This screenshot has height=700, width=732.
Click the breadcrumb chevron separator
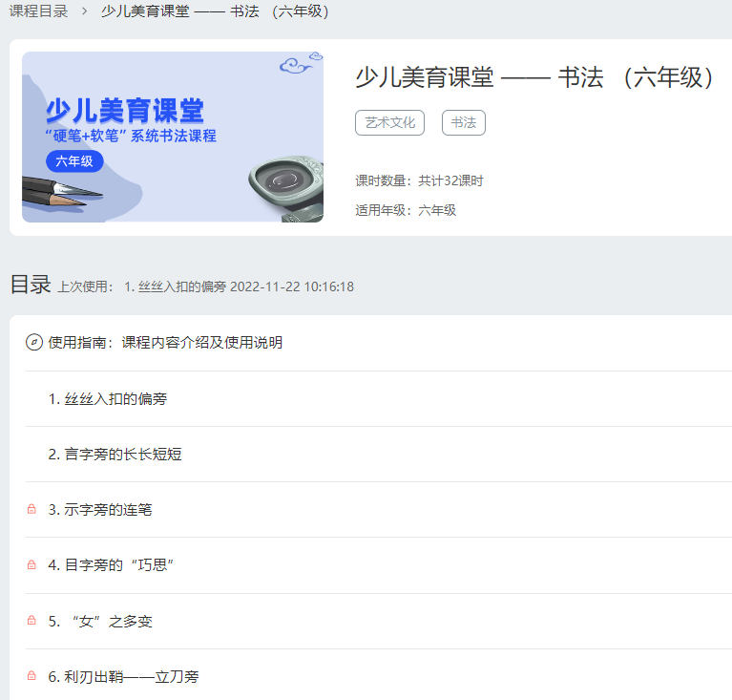[x=85, y=11]
